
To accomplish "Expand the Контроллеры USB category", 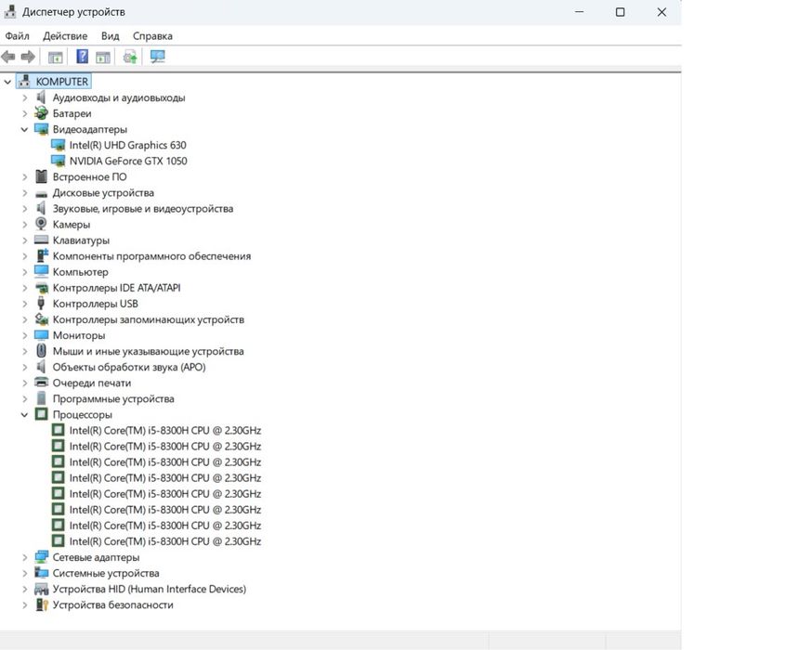I will [x=24, y=304].
